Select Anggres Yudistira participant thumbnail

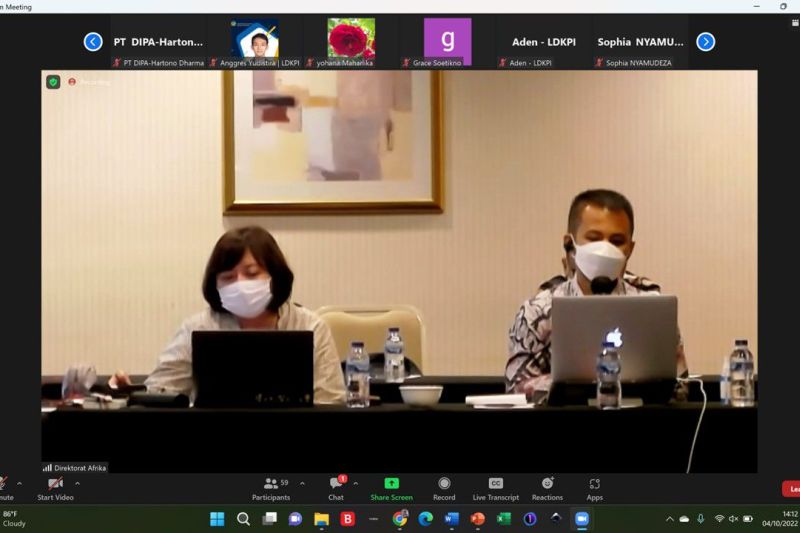point(255,42)
